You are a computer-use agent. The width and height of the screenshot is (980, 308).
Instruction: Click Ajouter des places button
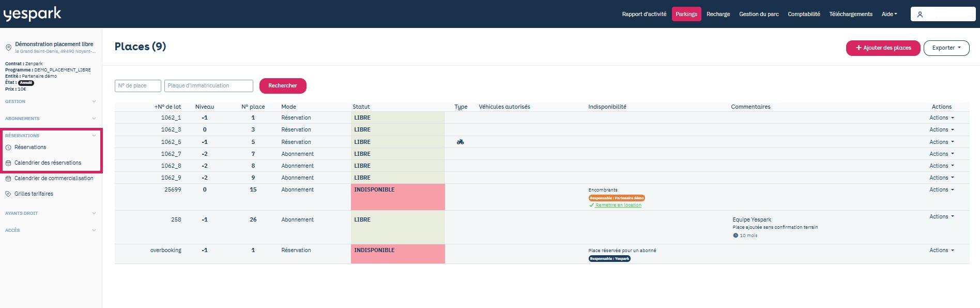[x=883, y=48]
